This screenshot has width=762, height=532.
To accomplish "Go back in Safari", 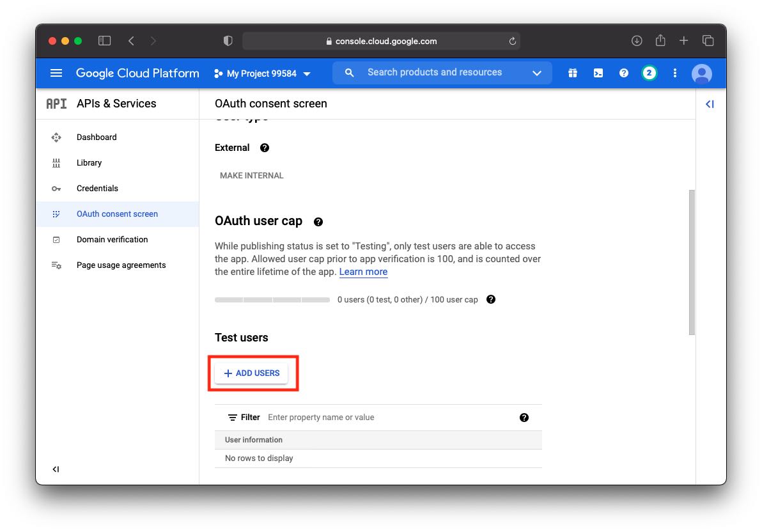I will tap(131, 41).
